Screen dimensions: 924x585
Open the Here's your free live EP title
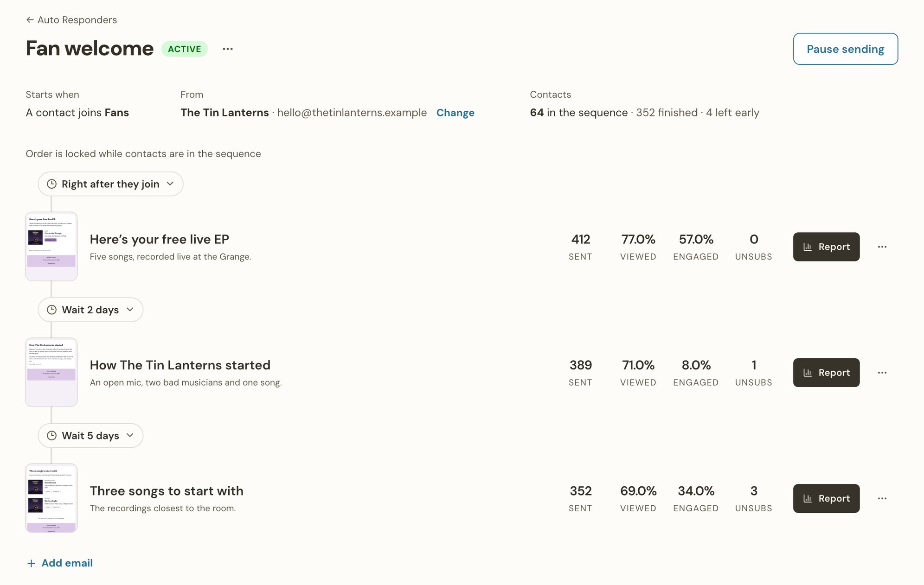[x=159, y=239]
